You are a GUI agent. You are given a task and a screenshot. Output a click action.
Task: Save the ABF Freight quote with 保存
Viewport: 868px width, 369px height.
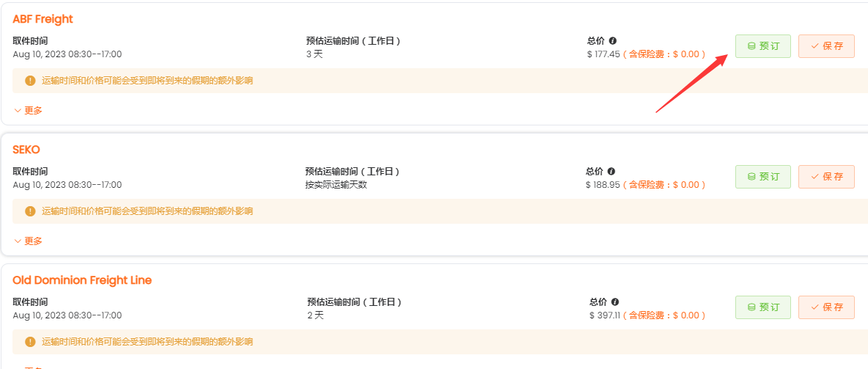(x=826, y=46)
